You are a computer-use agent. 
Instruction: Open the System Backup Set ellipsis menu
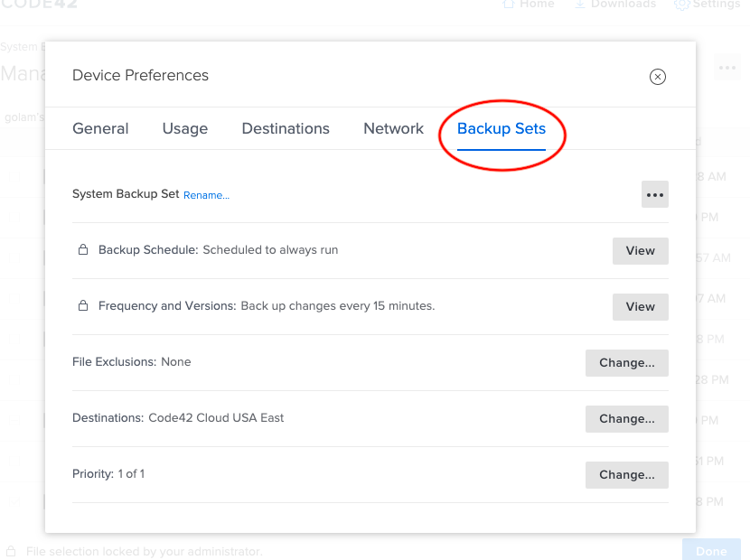click(655, 194)
